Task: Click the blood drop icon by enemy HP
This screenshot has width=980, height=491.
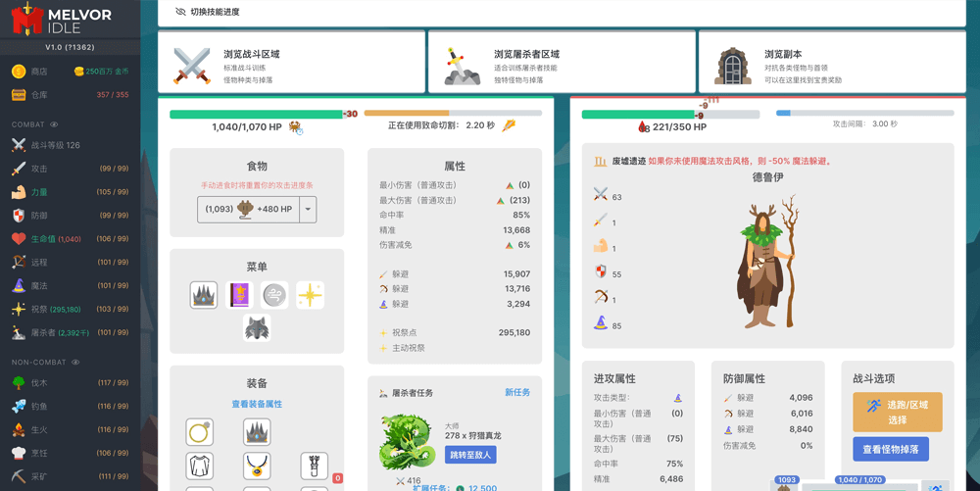Action: coord(644,126)
